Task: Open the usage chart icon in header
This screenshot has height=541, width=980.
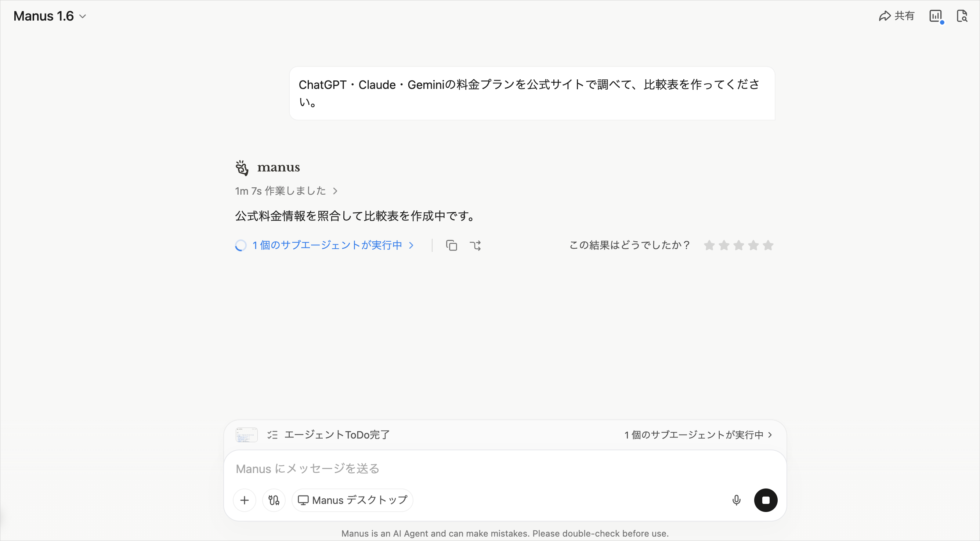Action: pyautogui.click(x=936, y=16)
